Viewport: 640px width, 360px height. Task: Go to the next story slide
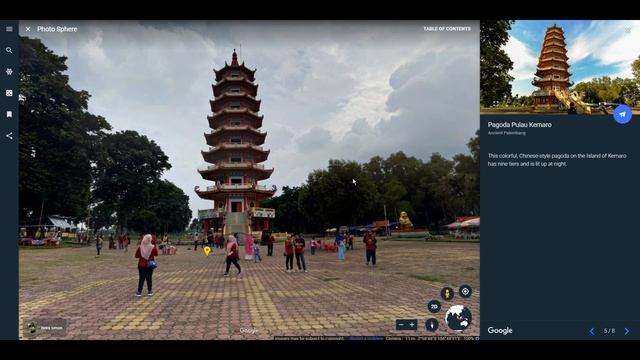tap(627, 331)
